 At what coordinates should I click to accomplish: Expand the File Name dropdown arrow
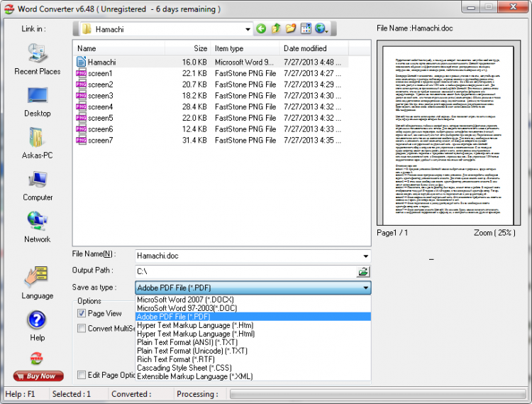click(366, 256)
